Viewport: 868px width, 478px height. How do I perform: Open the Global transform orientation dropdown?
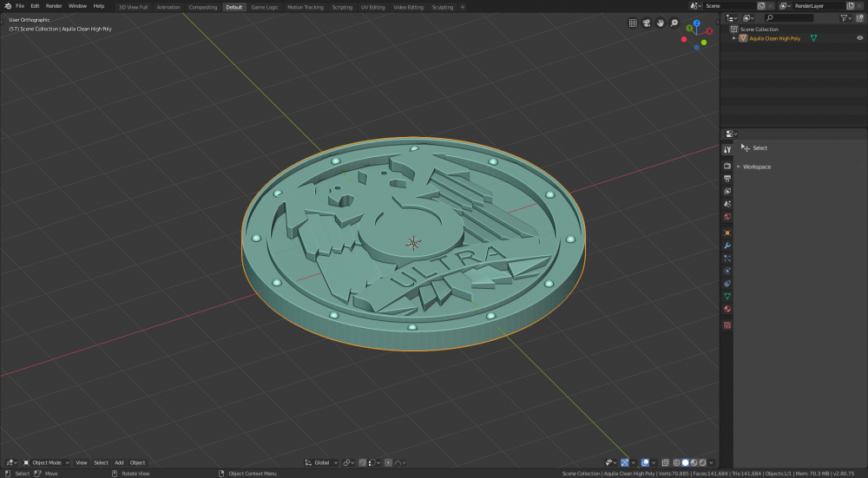(x=321, y=462)
